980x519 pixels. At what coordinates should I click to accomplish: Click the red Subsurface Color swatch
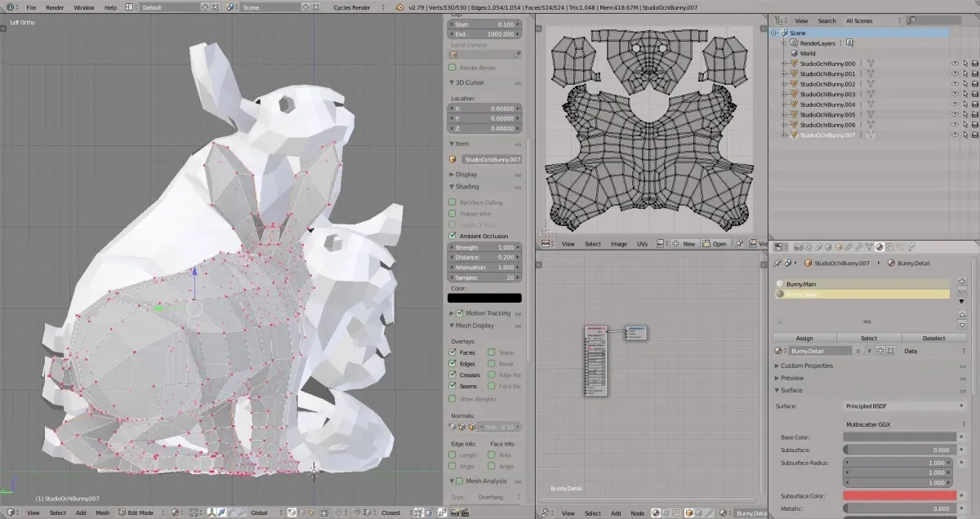point(899,495)
